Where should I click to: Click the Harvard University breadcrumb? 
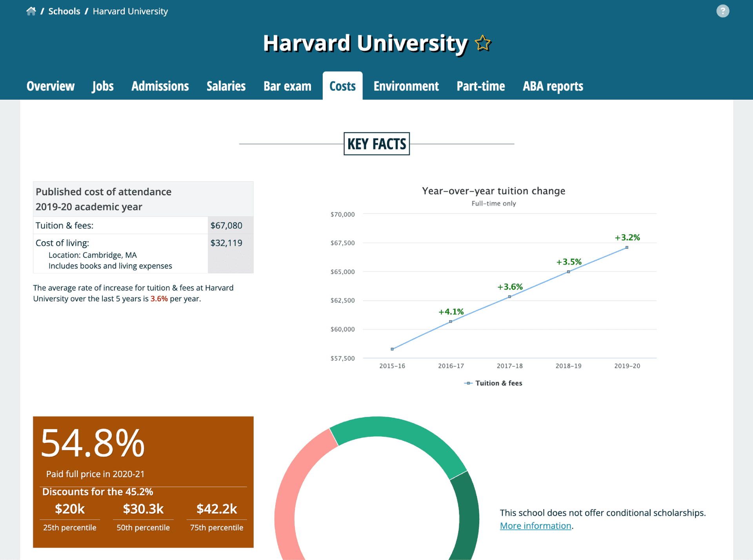click(130, 11)
